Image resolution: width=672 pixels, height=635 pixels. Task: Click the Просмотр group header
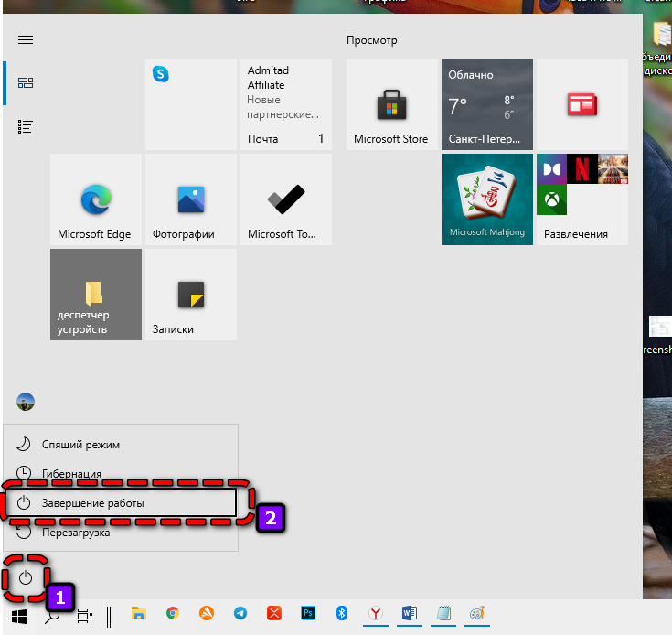click(x=371, y=40)
